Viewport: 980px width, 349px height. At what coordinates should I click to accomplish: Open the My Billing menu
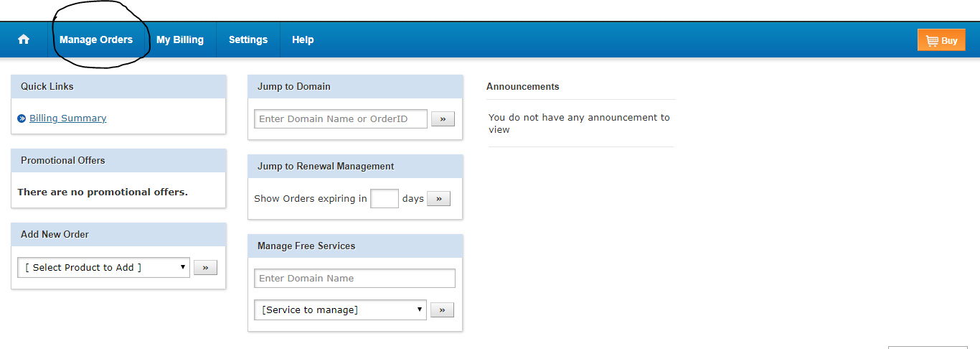pos(180,39)
